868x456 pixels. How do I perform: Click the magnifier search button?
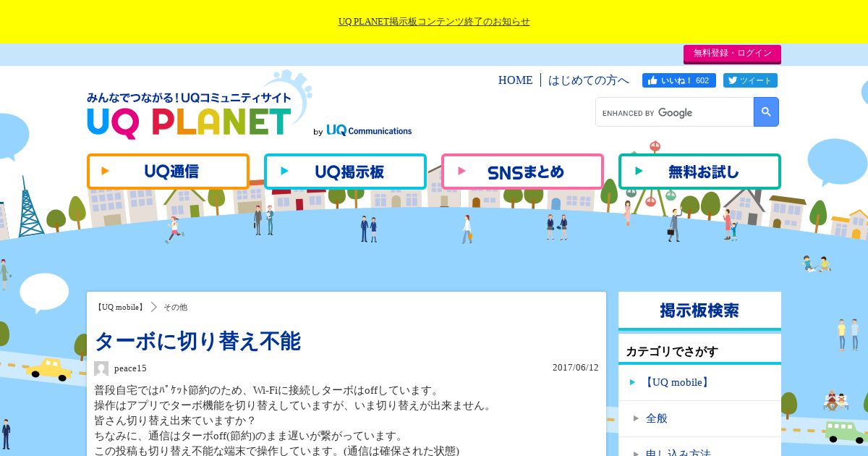coord(766,112)
